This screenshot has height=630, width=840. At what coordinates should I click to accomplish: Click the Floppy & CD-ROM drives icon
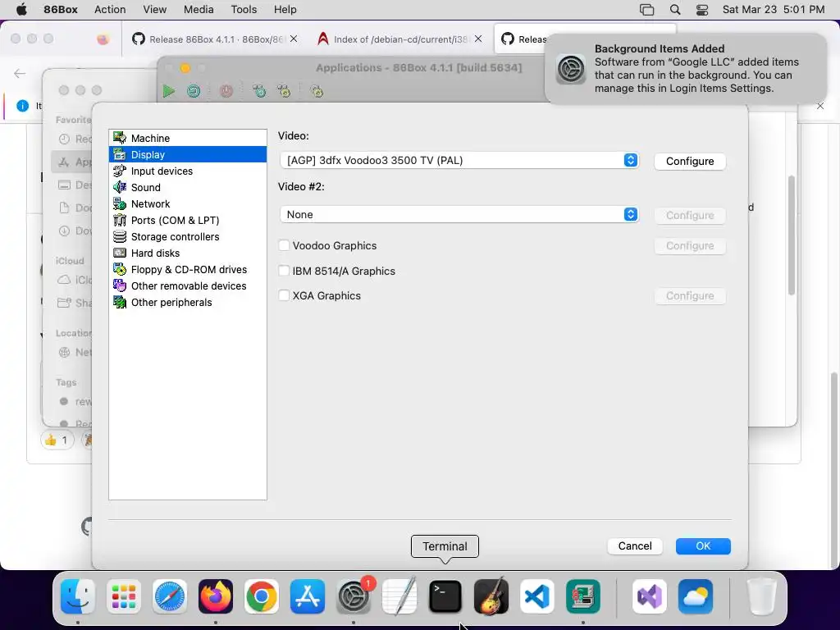120,269
